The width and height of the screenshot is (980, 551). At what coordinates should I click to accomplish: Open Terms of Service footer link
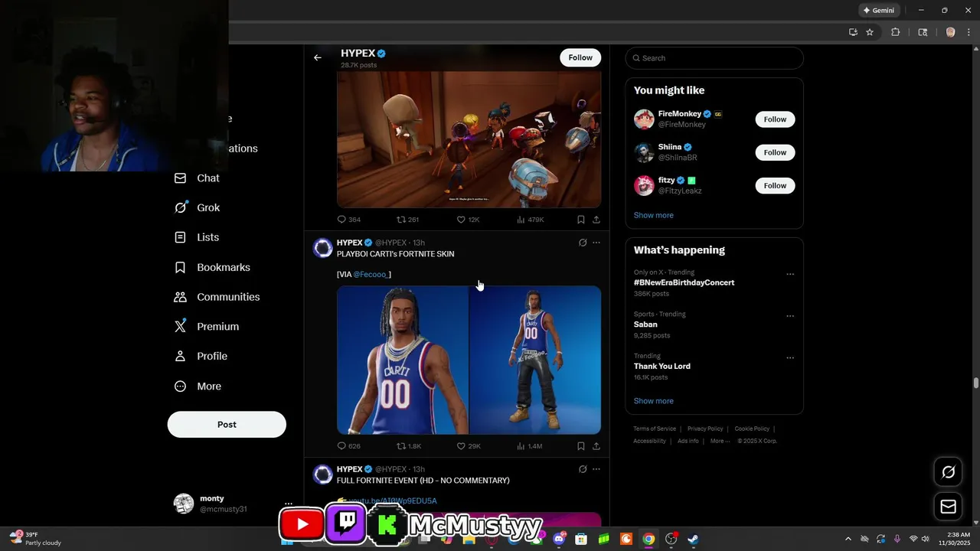tap(655, 429)
